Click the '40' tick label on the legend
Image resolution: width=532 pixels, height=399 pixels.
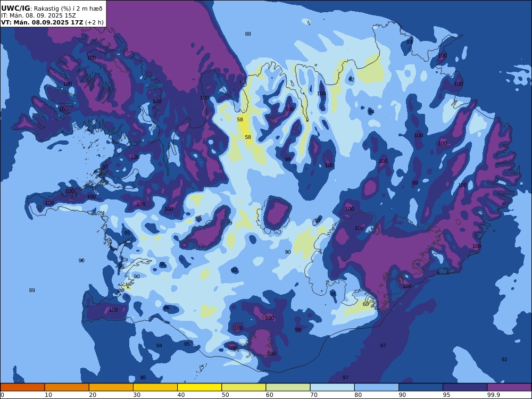(181, 395)
